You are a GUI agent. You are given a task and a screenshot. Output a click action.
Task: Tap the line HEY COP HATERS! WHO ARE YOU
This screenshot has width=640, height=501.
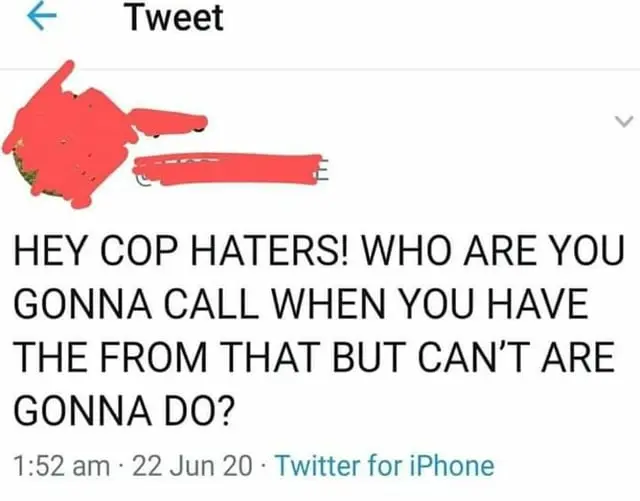click(x=319, y=250)
